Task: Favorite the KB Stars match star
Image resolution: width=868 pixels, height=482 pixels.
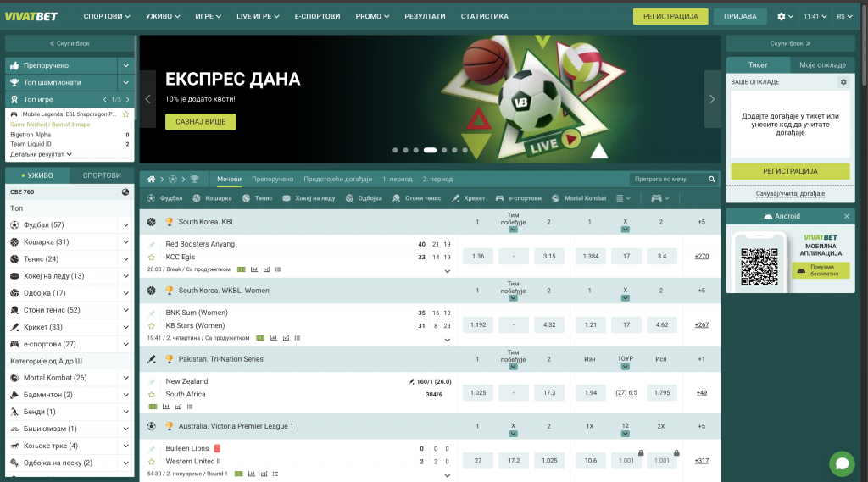Action: point(151,325)
